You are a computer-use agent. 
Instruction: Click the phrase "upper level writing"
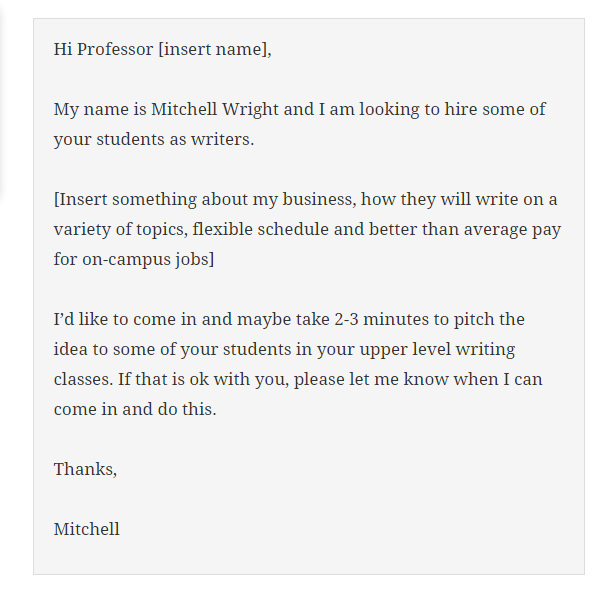click(437, 349)
